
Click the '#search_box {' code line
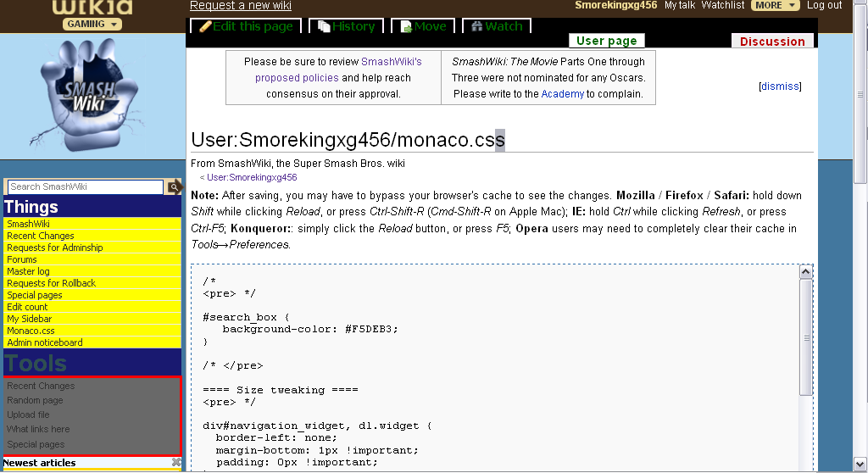click(246, 317)
